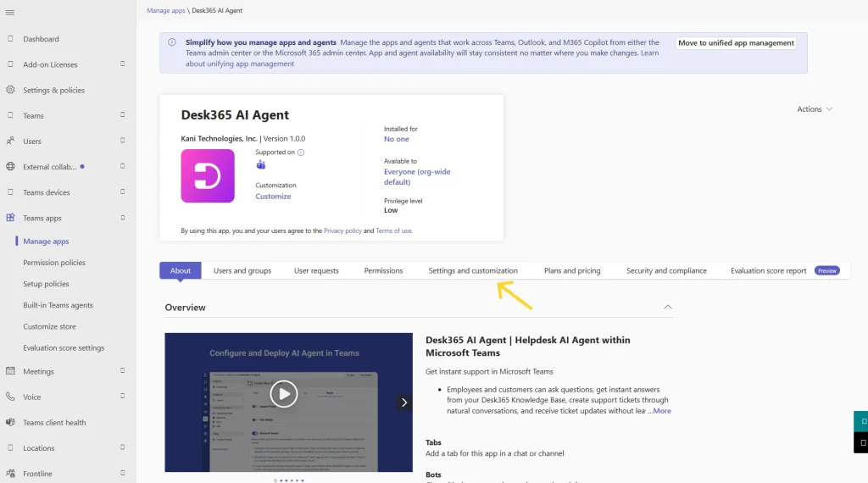Click the Dashboard label in sidebar
The height and width of the screenshot is (483, 868).
pos(41,39)
